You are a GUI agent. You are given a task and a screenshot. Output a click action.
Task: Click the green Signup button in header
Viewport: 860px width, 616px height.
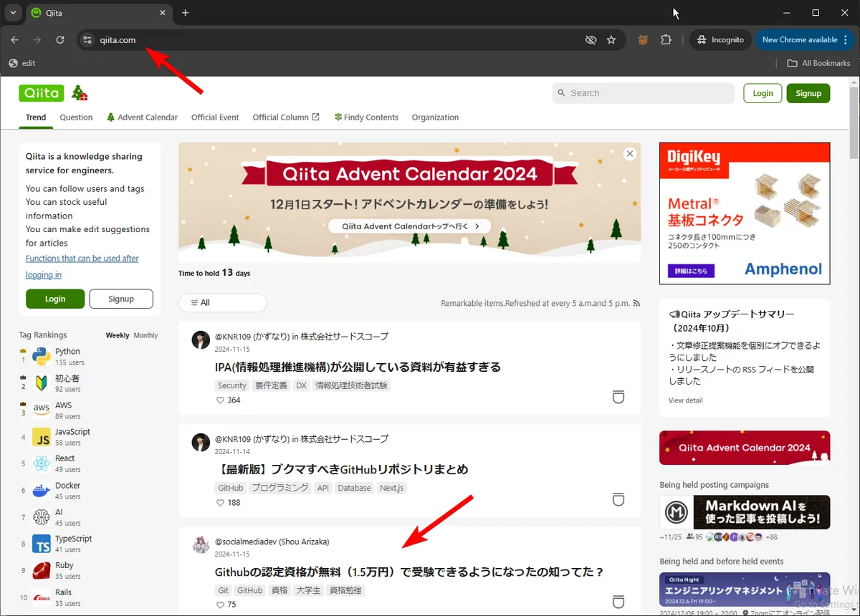click(808, 93)
